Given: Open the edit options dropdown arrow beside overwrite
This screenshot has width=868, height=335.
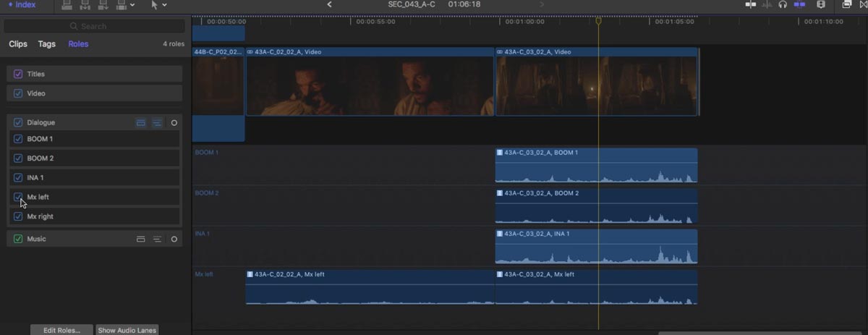Looking at the screenshot, I should [x=132, y=5].
